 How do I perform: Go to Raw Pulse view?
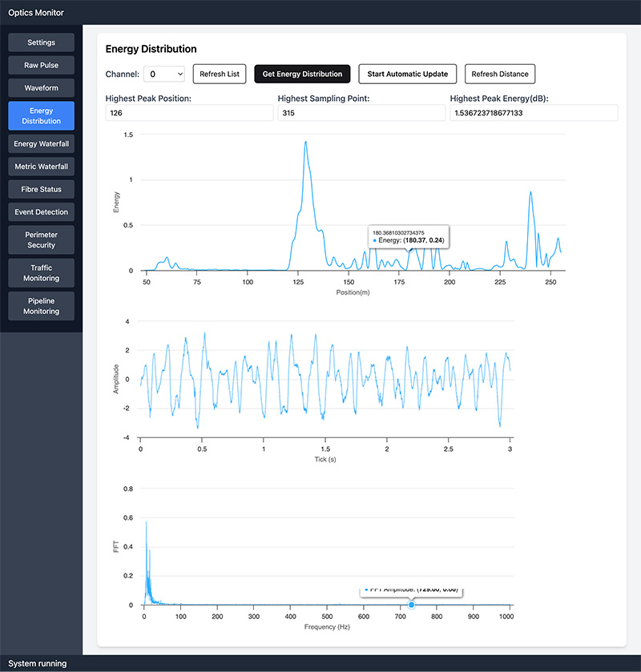[x=41, y=65]
